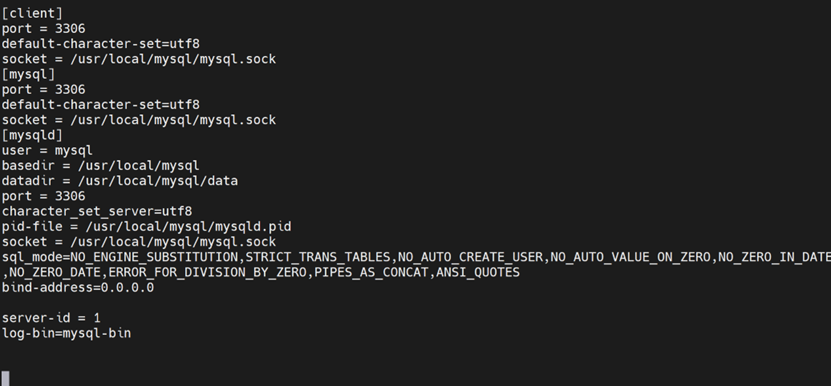The width and height of the screenshot is (831, 386).
Task: Click the basedir = /usr/local/mysql line
Action: [x=101, y=166]
